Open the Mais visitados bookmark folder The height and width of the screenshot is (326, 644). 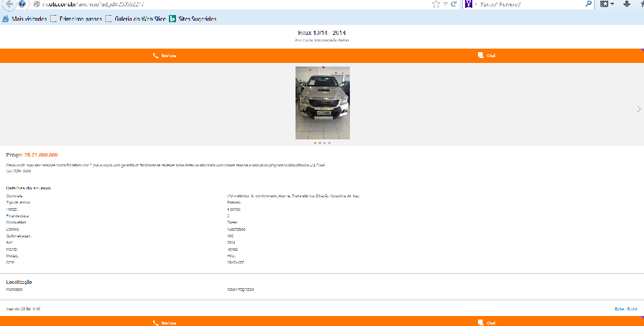24,19
